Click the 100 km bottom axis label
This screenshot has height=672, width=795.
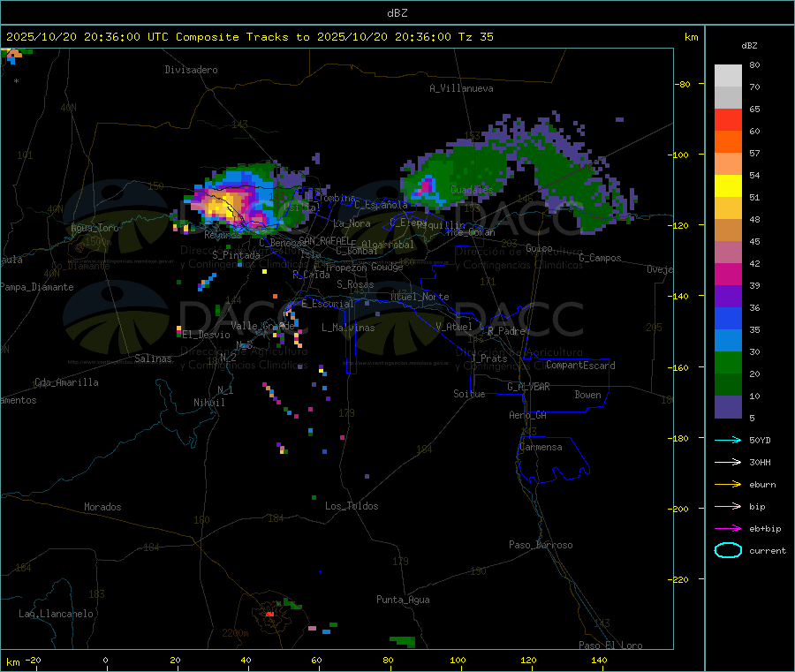coord(458,660)
